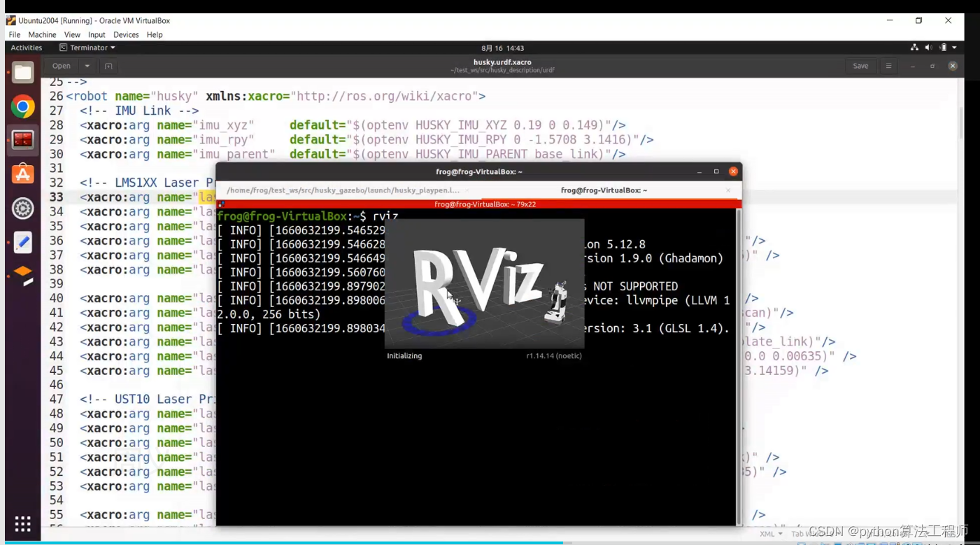The height and width of the screenshot is (545, 980).
Task: Click the battery icon in top bar
Action: (943, 48)
